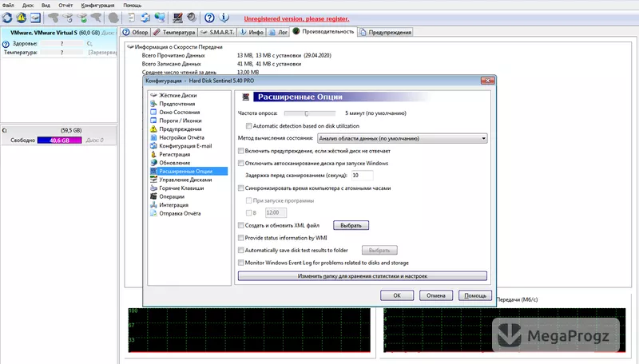Click the network computers toolbar icon
639x364 pixels.
click(160, 18)
